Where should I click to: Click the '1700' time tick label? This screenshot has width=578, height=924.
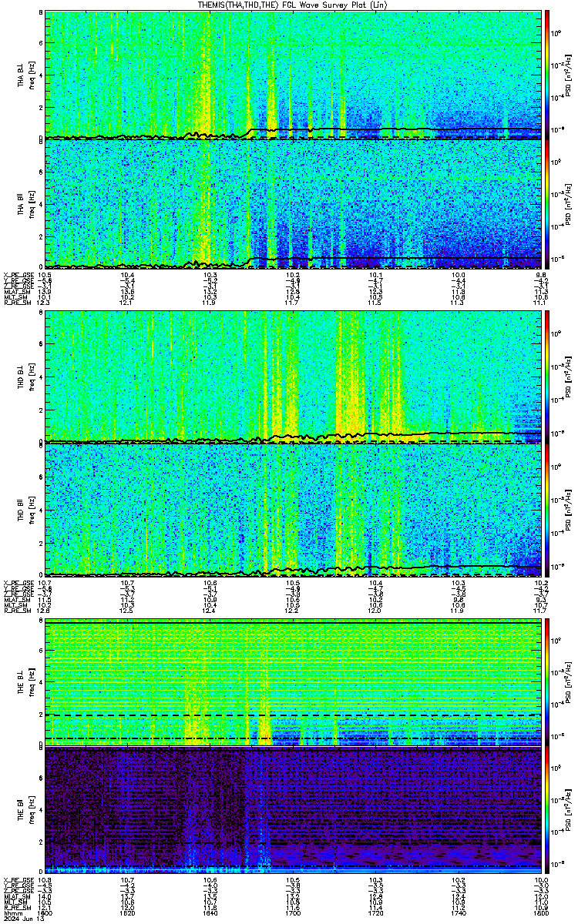pyautogui.click(x=293, y=914)
